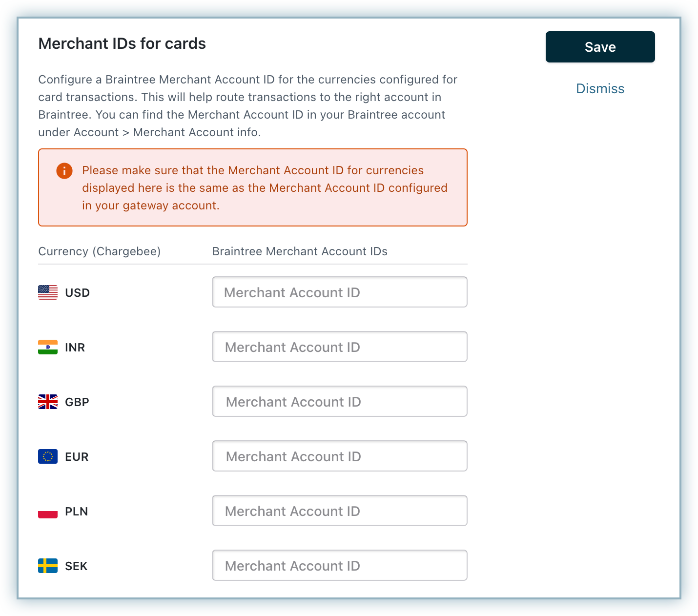
Task: Click the Merchant IDs for cards heading
Action: pyautogui.click(x=122, y=44)
